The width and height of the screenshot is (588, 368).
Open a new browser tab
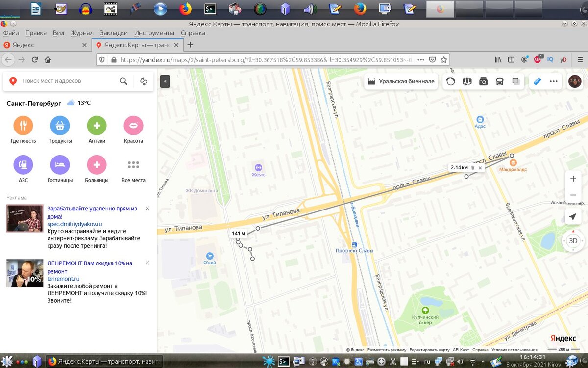(x=191, y=45)
